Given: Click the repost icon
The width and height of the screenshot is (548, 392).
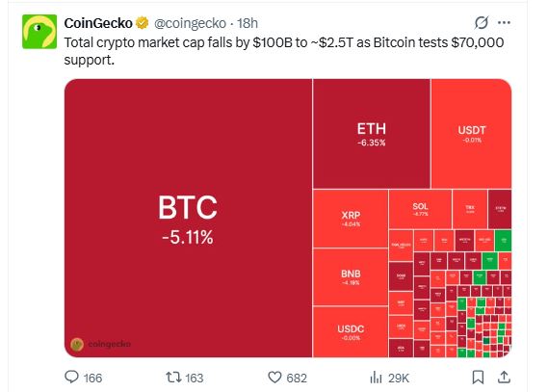Looking at the screenshot, I should pyautogui.click(x=173, y=378).
